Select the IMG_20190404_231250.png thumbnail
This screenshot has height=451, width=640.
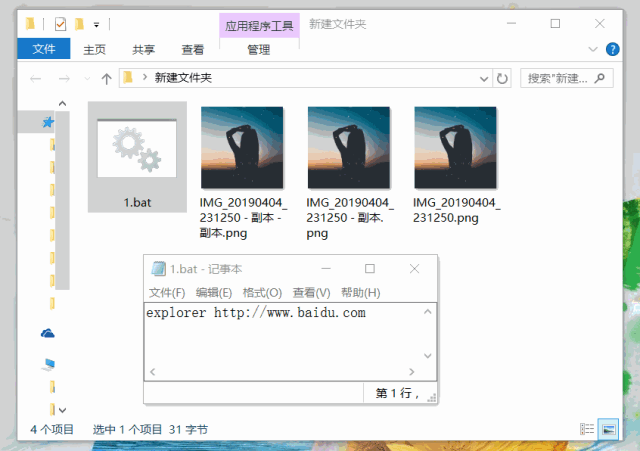click(456, 148)
